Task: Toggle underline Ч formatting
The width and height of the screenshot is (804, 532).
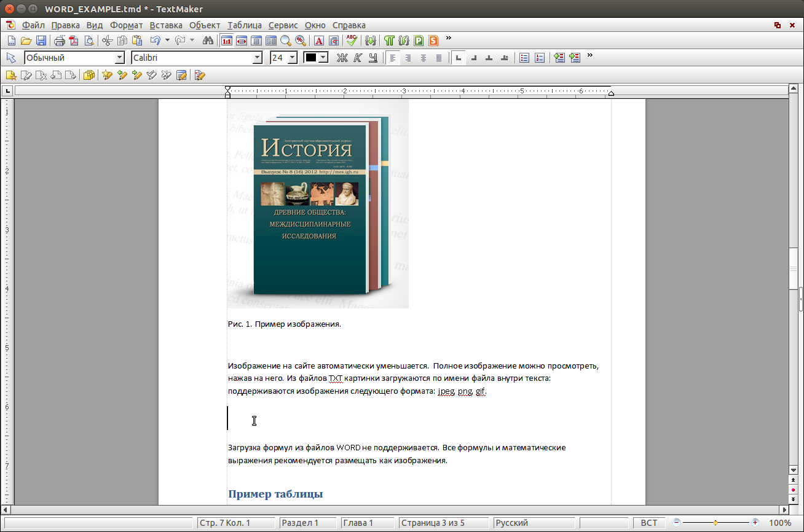Action: pos(372,58)
